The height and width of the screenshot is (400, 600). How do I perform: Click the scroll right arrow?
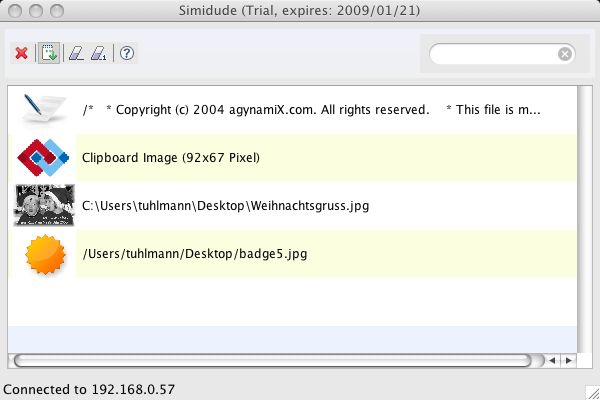click(x=569, y=359)
